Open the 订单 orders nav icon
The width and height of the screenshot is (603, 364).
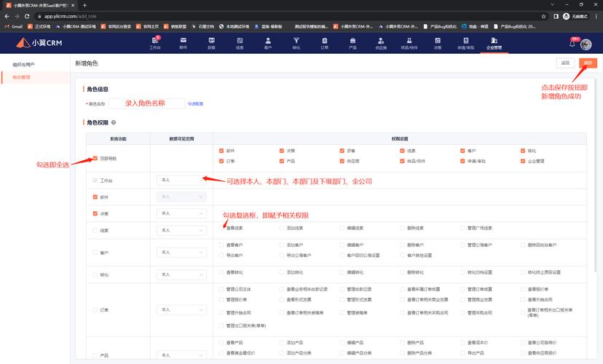click(x=325, y=43)
